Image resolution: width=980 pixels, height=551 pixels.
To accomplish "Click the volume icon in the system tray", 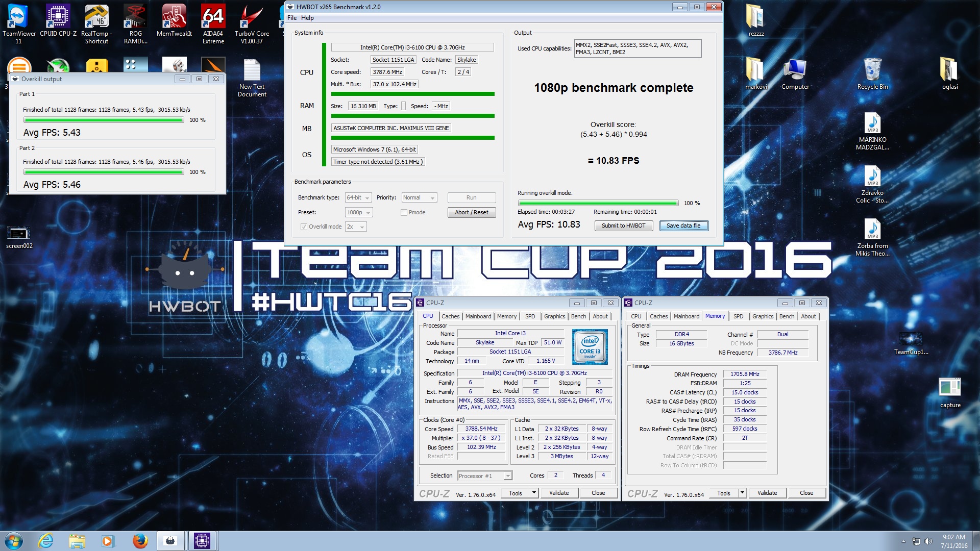I will tap(928, 541).
